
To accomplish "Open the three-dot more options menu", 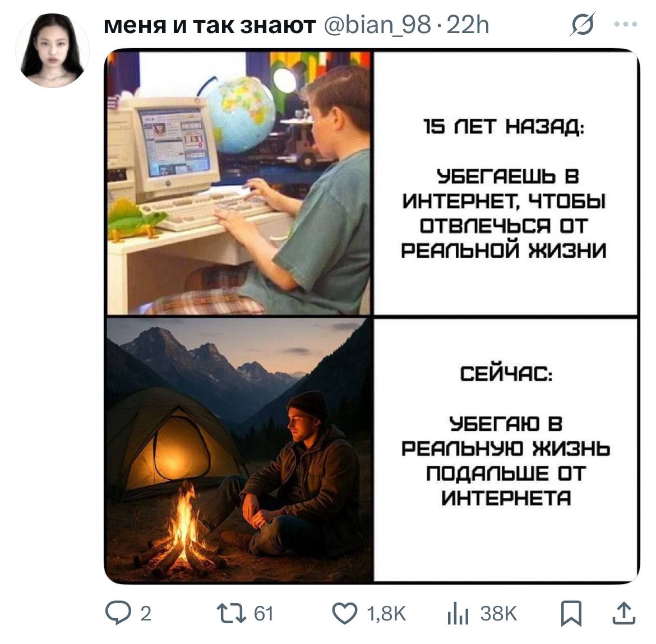I will point(626,24).
